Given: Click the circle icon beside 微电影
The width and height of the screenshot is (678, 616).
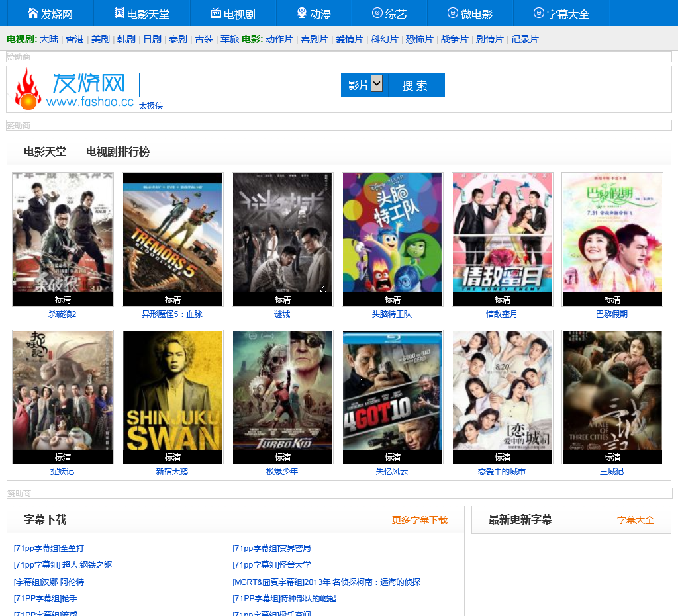Looking at the screenshot, I should [x=452, y=13].
